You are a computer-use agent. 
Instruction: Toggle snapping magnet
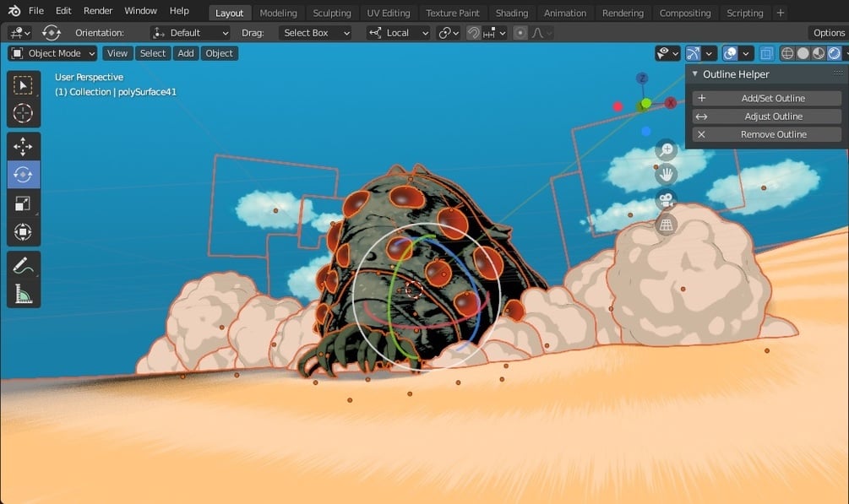pos(474,33)
